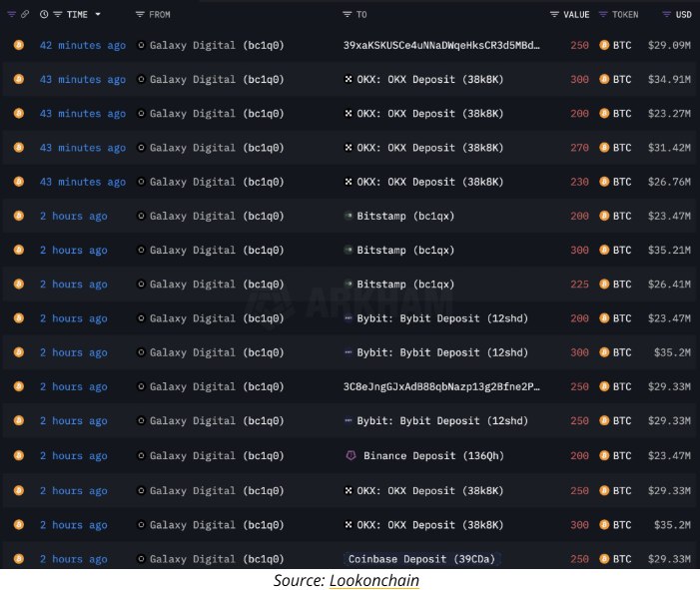Click the FROM column header label

coord(160,15)
